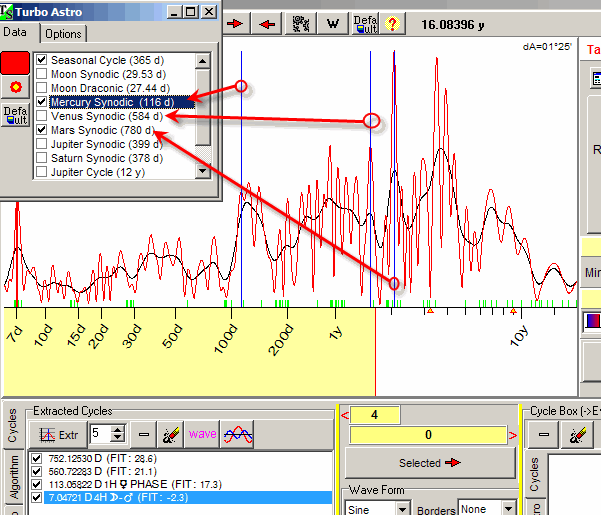Uncheck the 7.04721 D Moon-Mars cycle
Viewport: 601px width, 515px height.
tap(36, 497)
